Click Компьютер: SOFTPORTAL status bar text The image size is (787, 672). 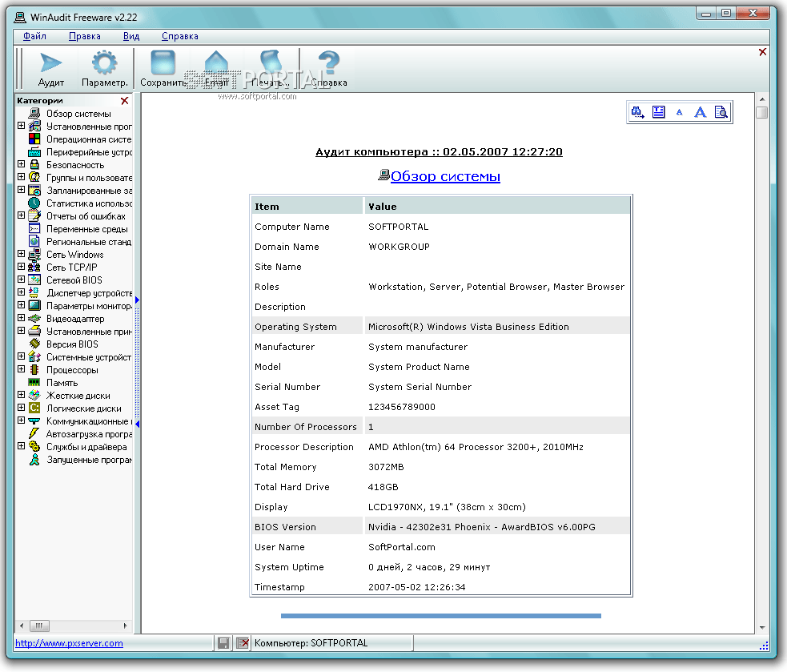(311, 643)
